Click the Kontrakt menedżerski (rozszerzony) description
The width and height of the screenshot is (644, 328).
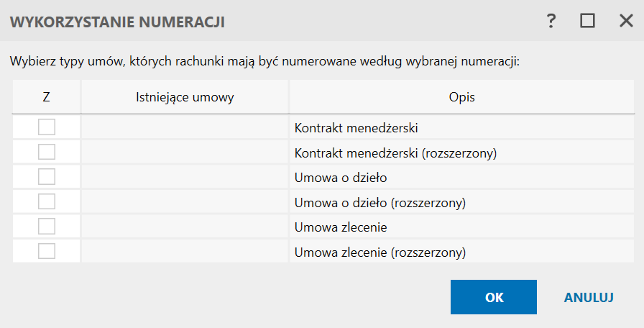pyautogui.click(x=396, y=153)
